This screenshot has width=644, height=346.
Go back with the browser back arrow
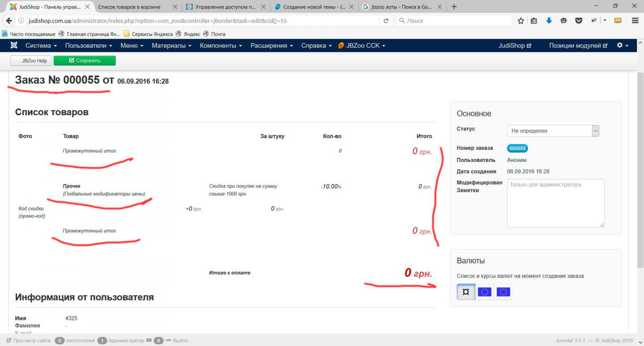(x=9, y=21)
